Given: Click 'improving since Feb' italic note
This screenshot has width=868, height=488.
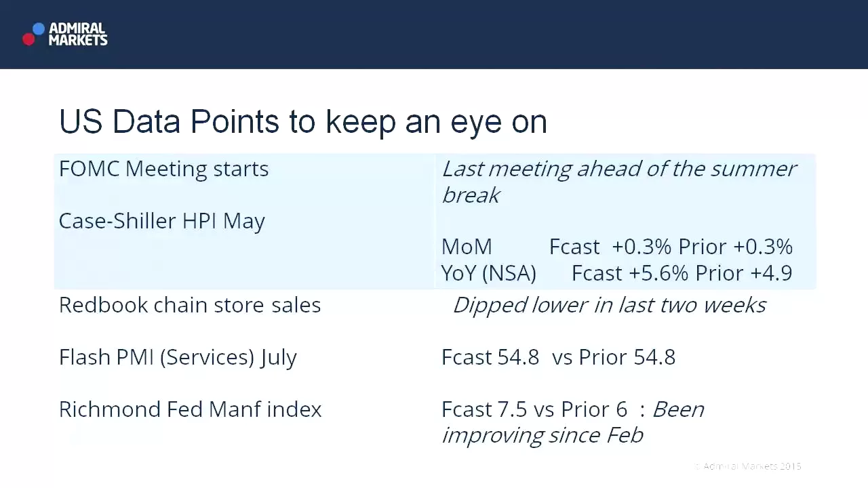Looking at the screenshot, I should coord(542,435).
